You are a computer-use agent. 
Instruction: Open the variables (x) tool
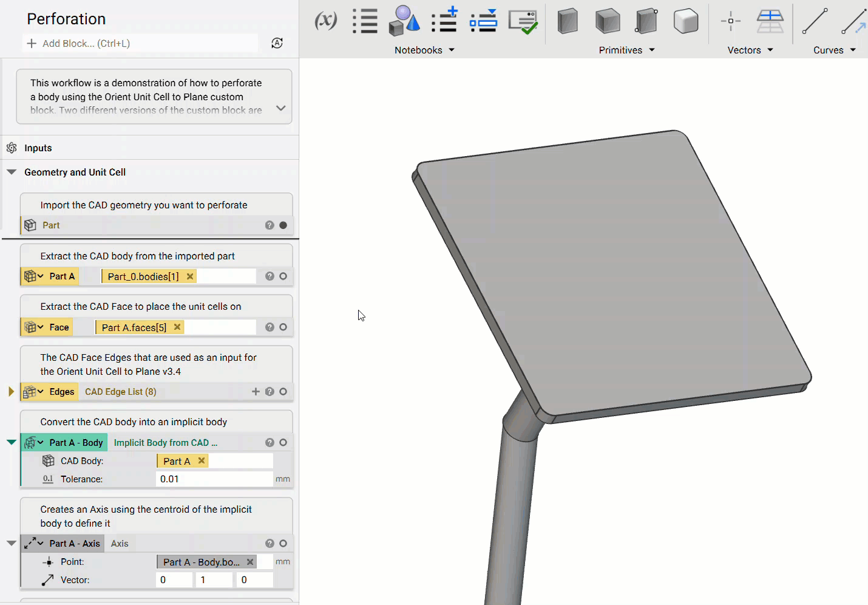(326, 21)
